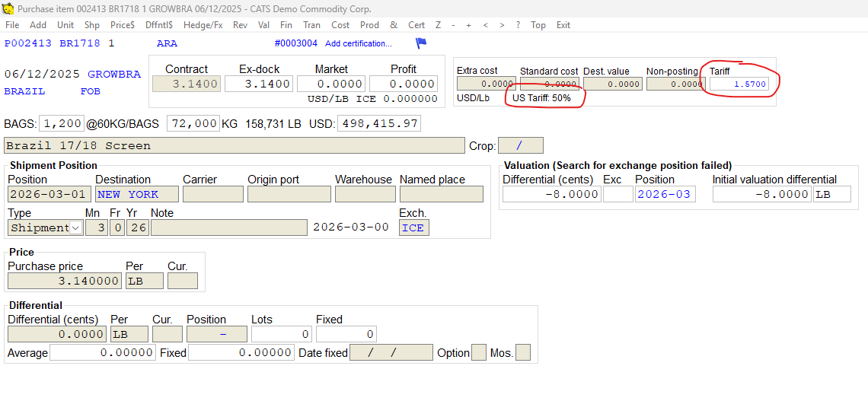Image resolution: width=868 pixels, height=420 pixels.
Task: Click the blue flag icon
Action: pos(421,43)
